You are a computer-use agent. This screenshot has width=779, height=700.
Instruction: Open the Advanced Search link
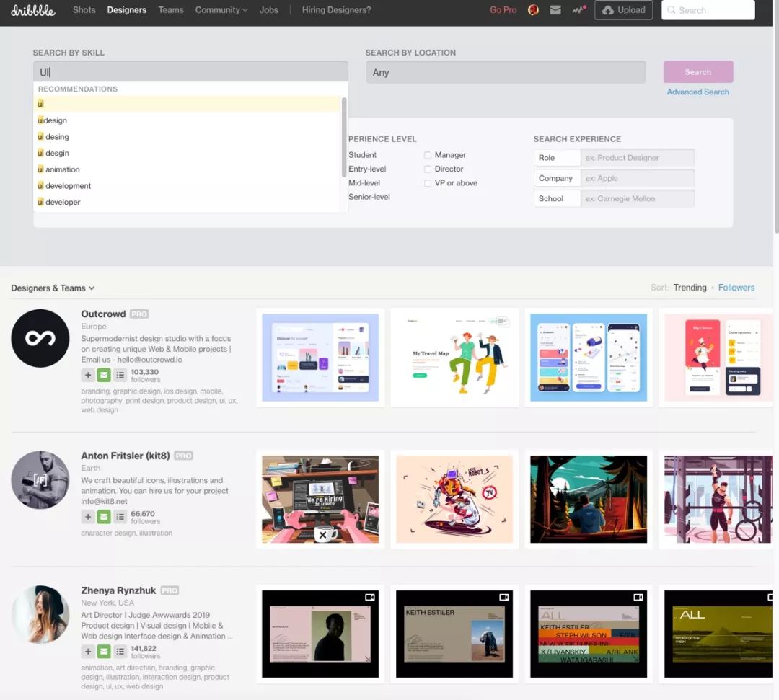click(x=698, y=92)
